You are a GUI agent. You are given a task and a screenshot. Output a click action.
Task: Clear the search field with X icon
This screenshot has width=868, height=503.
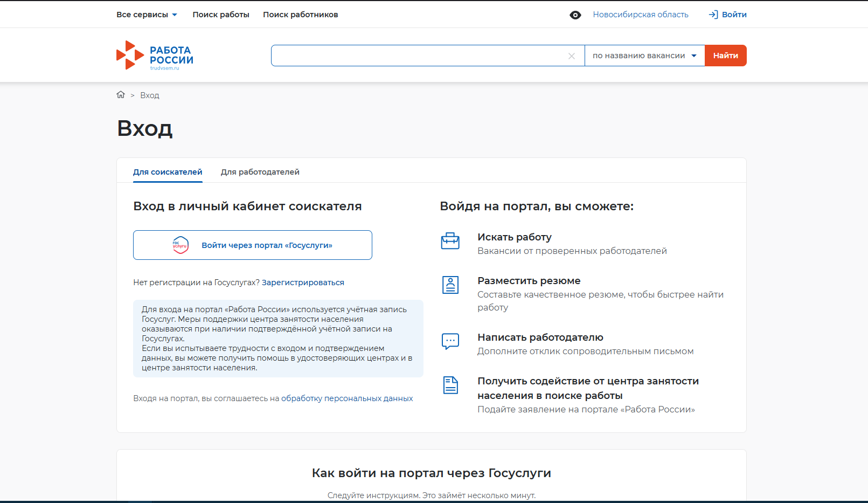point(572,56)
